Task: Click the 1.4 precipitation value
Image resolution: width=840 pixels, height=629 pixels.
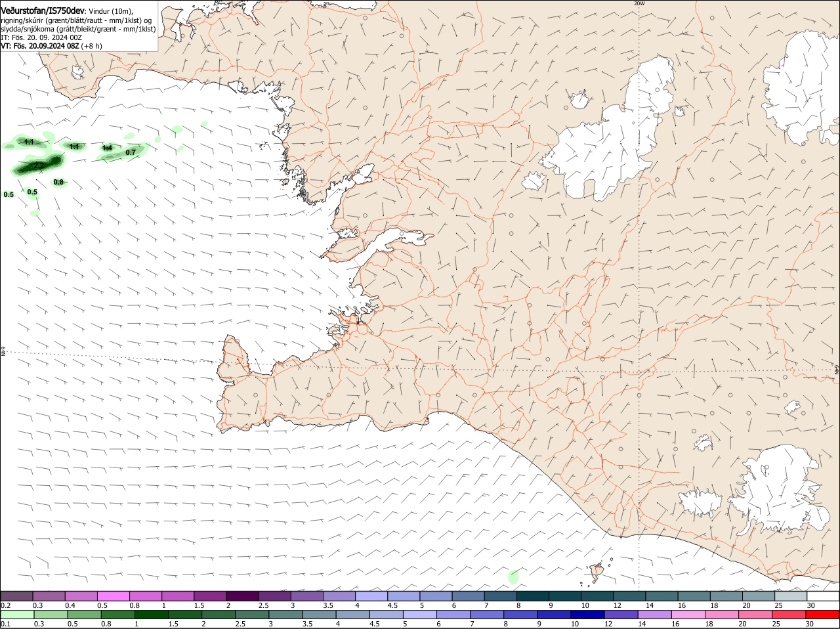Action: tap(108, 148)
